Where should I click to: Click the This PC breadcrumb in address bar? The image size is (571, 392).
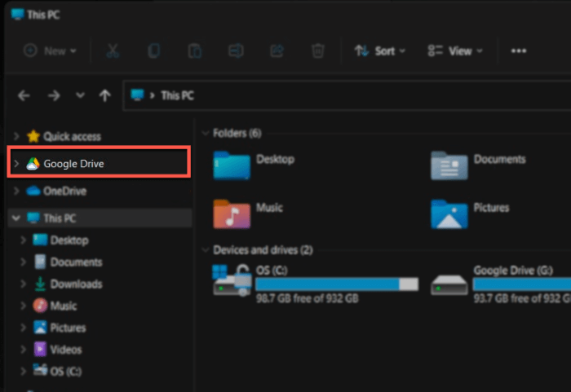(x=177, y=95)
